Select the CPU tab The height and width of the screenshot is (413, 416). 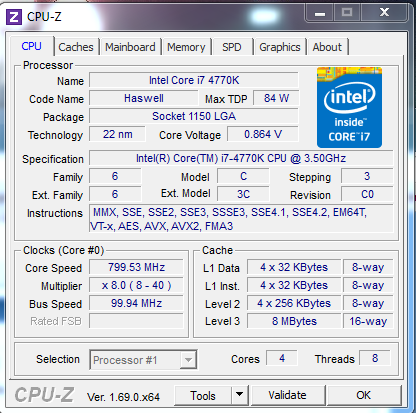pyautogui.click(x=32, y=46)
